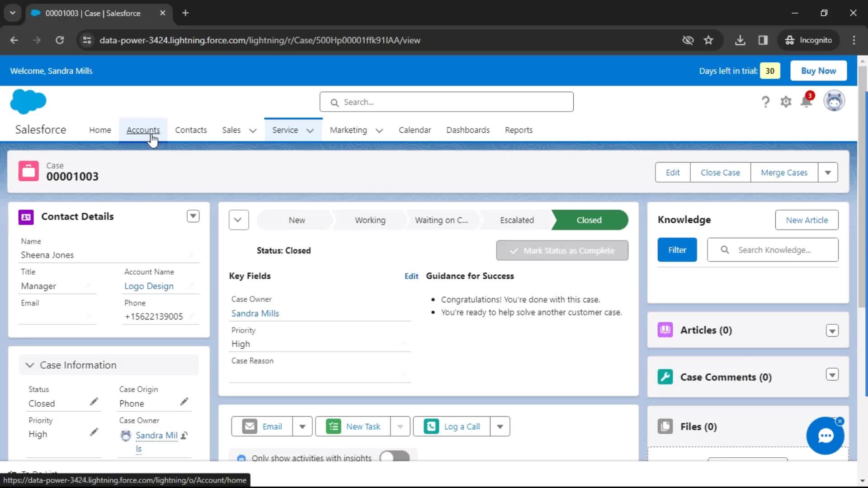The image size is (868, 488).
Task: Open the Articles panel dropdown
Action: click(832, 330)
